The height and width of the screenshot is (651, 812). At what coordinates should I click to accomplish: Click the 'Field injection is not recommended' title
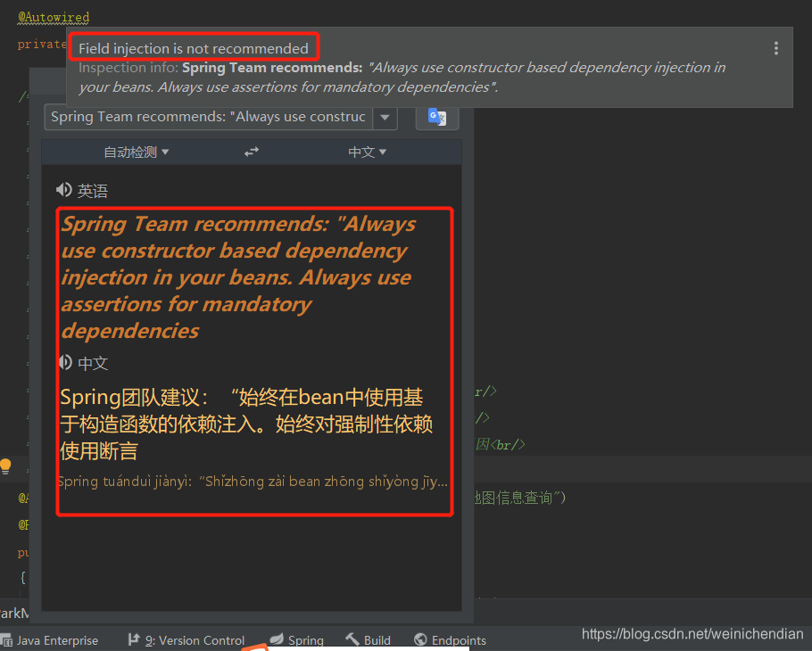pyautogui.click(x=195, y=46)
